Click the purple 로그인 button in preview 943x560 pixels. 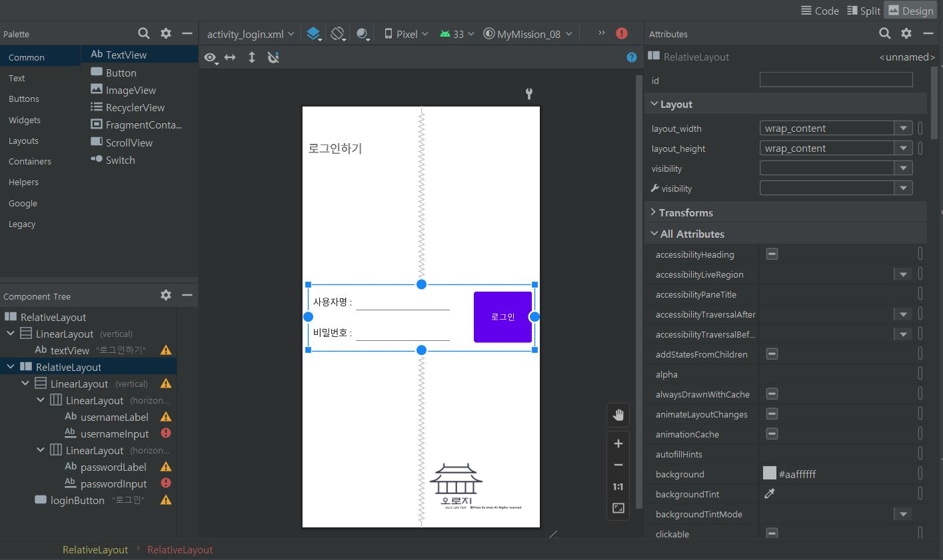click(503, 317)
